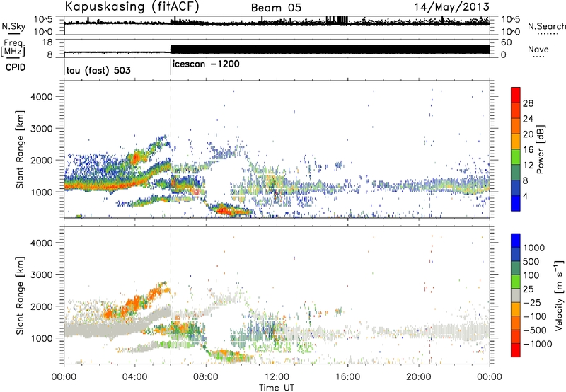This screenshot has width=566, height=392.
Task: Click the '4' tick on power colorbar
Action: pyautogui.click(x=525, y=196)
